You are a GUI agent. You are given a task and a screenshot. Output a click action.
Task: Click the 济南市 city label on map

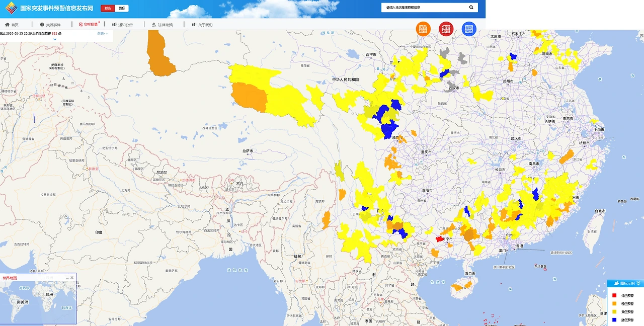(x=547, y=54)
